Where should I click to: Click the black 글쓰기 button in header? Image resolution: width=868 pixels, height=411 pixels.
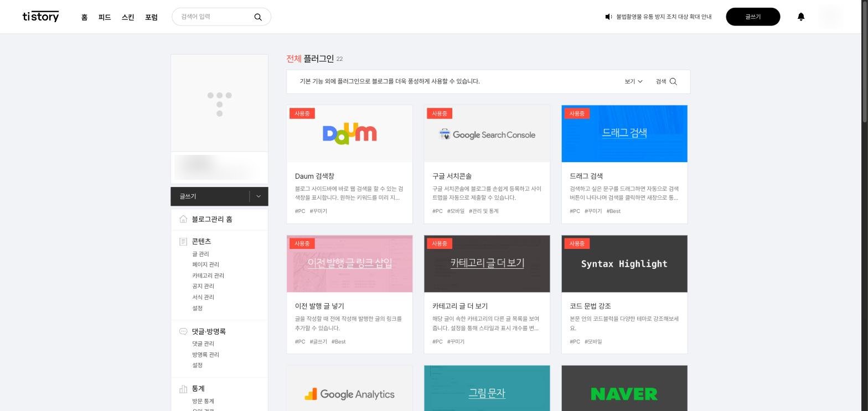[753, 17]
